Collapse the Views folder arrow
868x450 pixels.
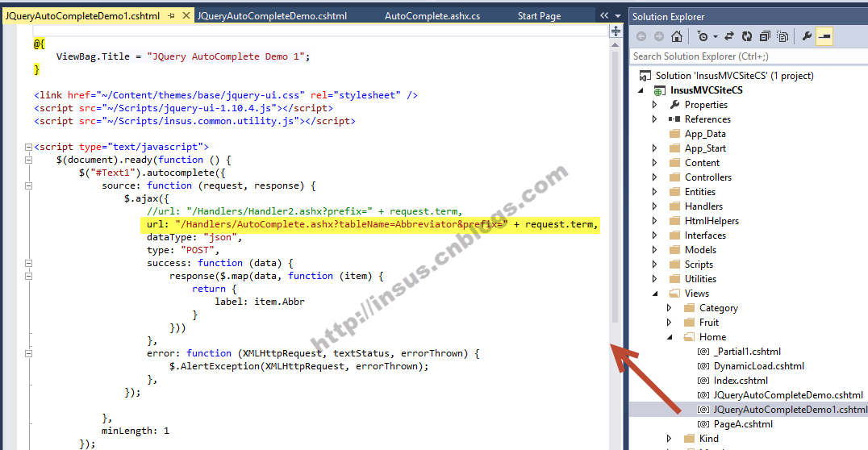(x=655, y=294)
